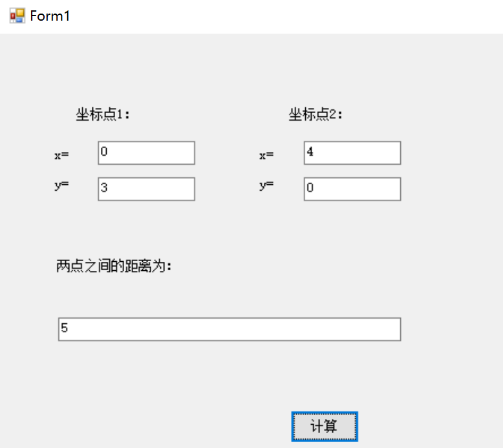Image resolution: width=503 pixels, height=448 pixels.
Task: Click the y= label under 坐标点2
Action: coord(266,186)
